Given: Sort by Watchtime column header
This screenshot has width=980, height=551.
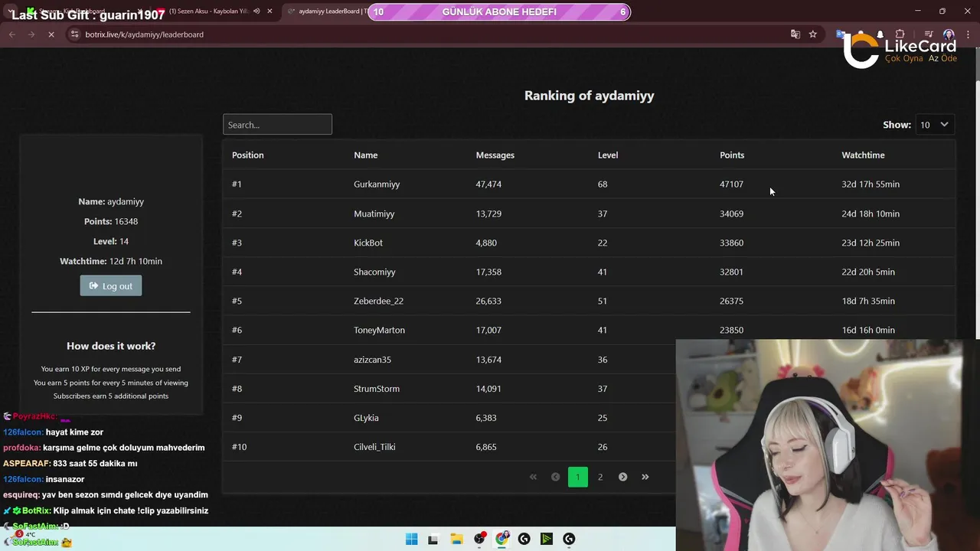Looking at the screenshot, I should tap(863, 155).
